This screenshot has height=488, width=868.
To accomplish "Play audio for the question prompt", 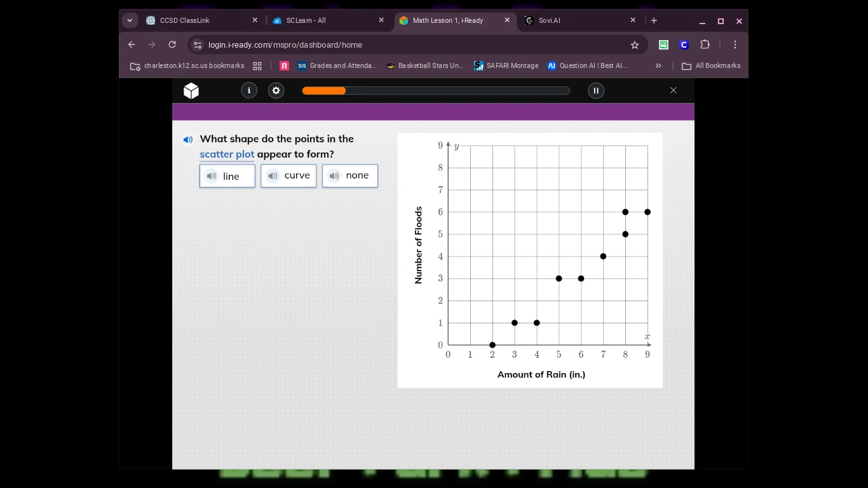I will (x=188, y=139).
